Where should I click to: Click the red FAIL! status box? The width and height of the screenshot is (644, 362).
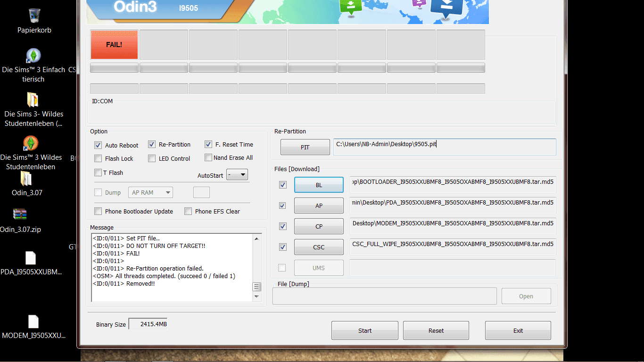click(114, 45)
